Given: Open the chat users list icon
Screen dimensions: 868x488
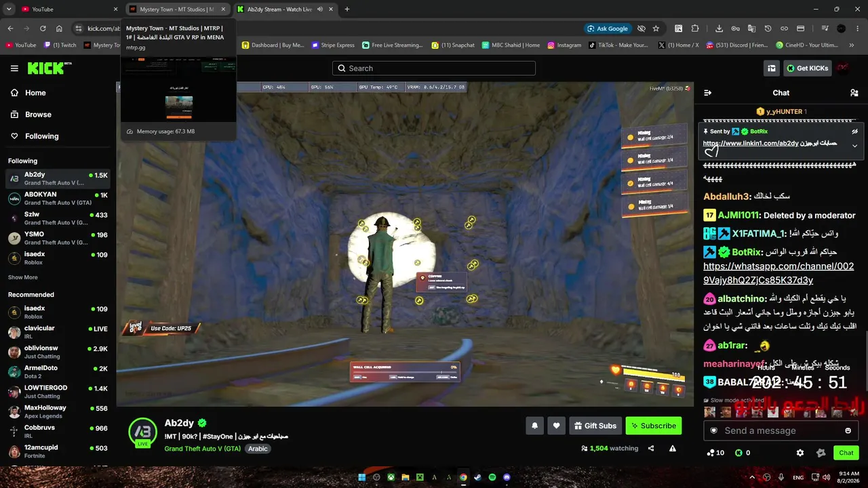Looking at the screenshot, I should [854, 93].
